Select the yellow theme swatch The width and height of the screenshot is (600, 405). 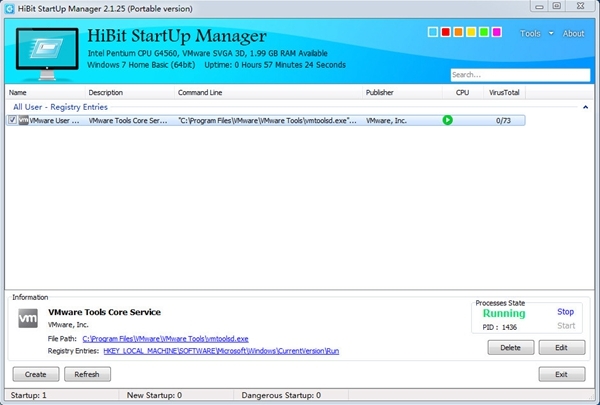[x=471, y=32]
